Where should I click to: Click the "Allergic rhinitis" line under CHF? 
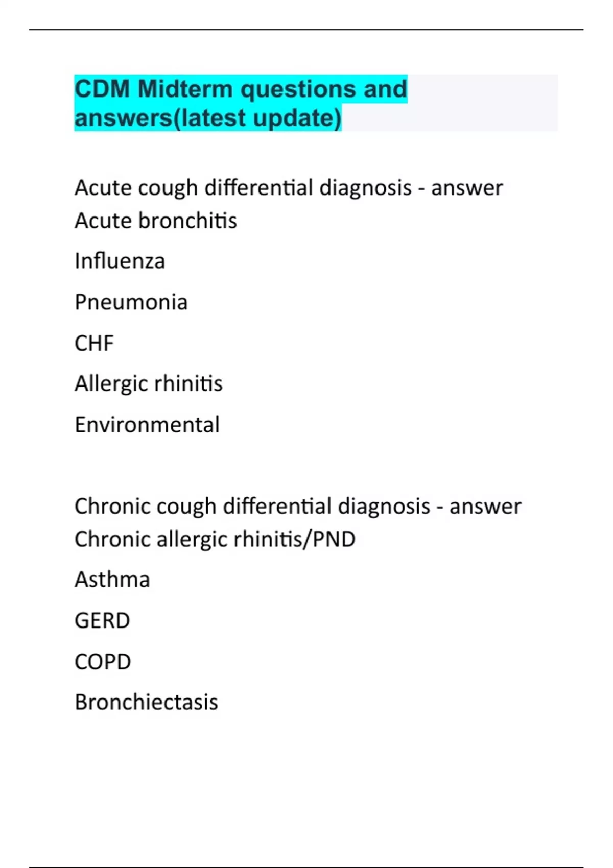(148, 383)
